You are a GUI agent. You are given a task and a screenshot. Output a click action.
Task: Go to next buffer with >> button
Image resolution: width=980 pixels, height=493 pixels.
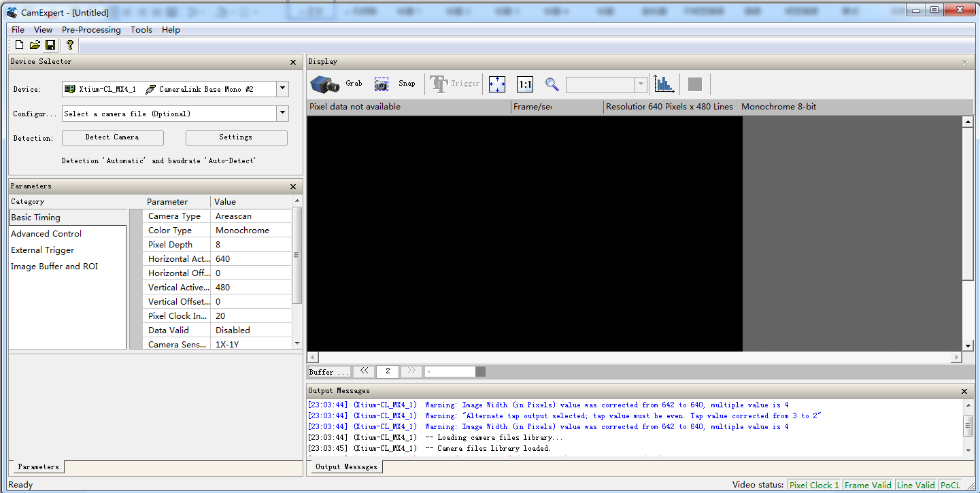tap(411, 371)
